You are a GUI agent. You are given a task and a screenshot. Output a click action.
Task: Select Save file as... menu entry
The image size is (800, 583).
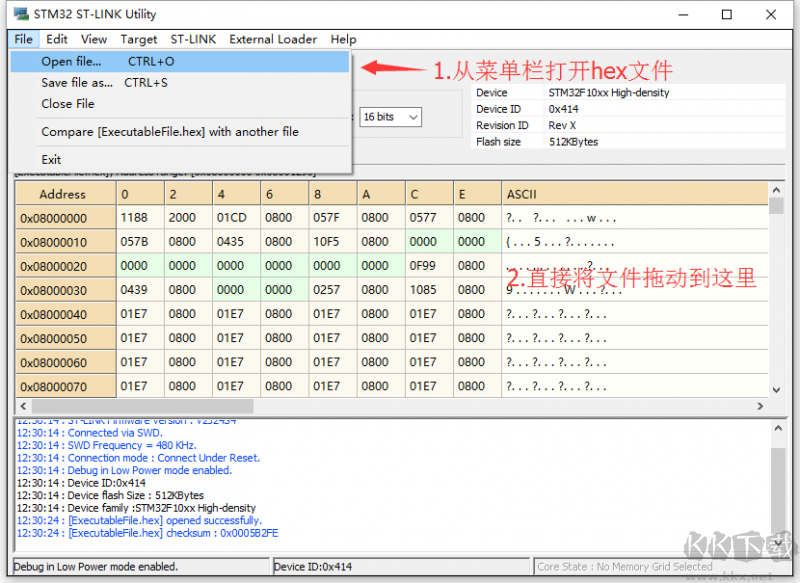click(x=77, y=83)
